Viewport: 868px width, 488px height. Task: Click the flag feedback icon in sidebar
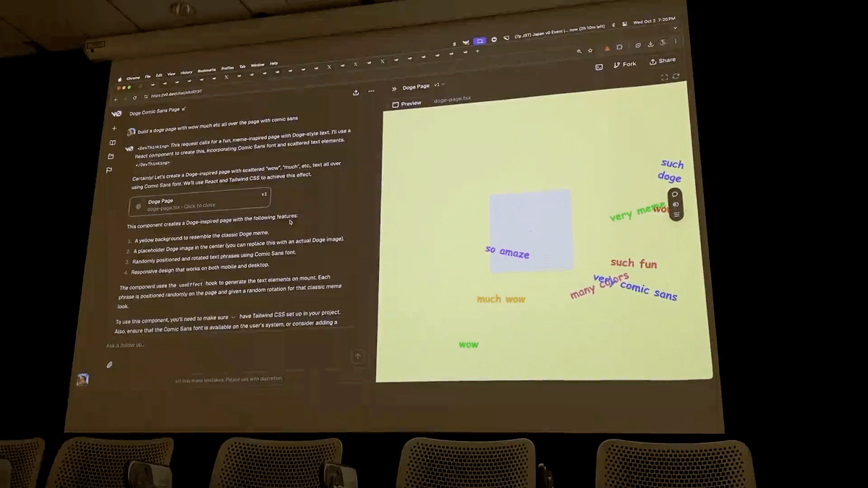point(109,170)
